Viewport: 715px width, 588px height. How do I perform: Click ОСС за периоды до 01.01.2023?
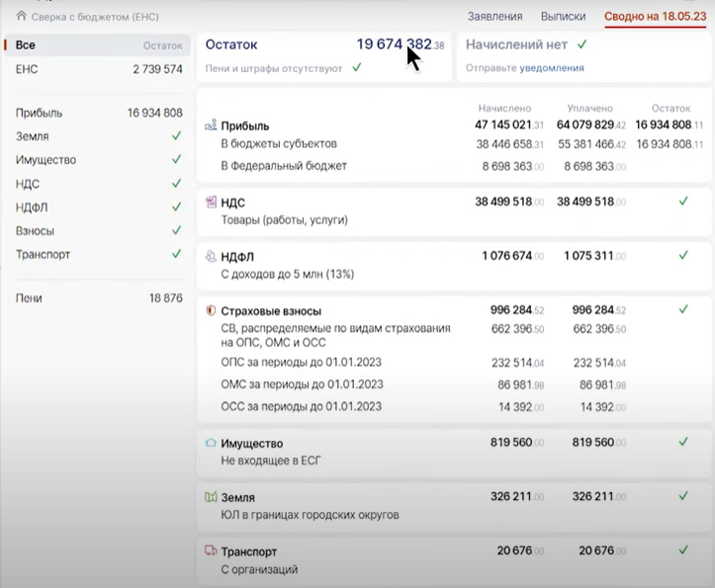click(301, 406)
